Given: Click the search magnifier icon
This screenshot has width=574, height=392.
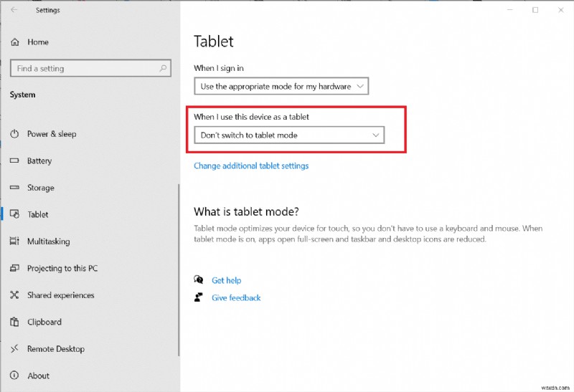Looking at the screenshot, I should (164, 69).
